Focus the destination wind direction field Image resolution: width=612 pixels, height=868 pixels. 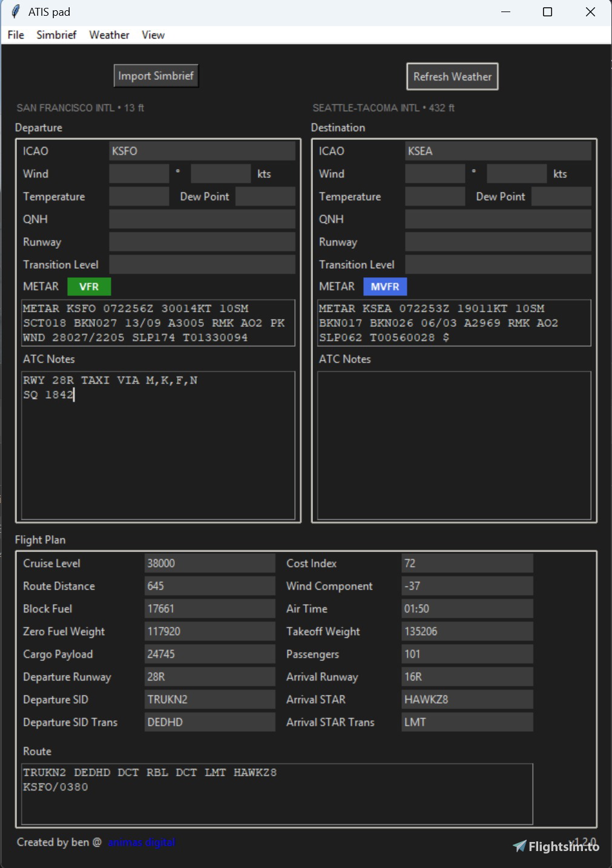point(435,174)
